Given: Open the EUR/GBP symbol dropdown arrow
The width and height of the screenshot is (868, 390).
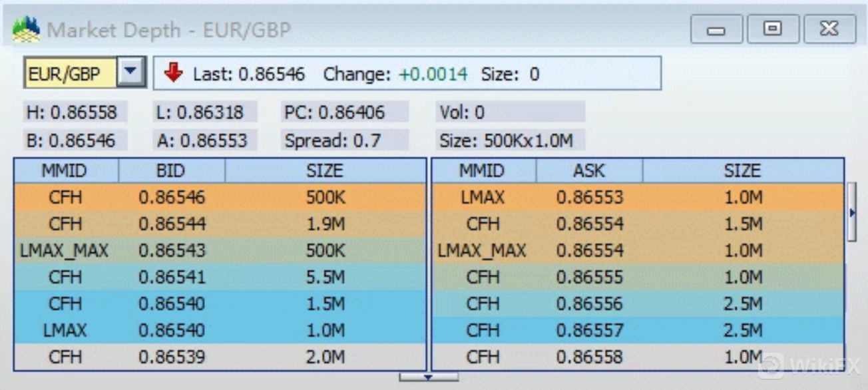Looking at the screenshot, I should (x=132, y=72).
